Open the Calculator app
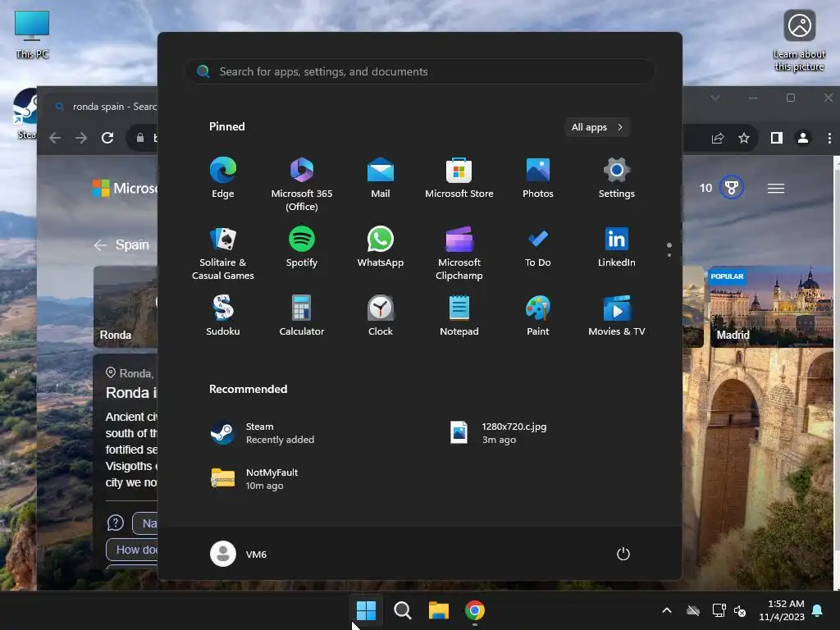This screenshot has width=840, height=630. [x=302, y=316]
